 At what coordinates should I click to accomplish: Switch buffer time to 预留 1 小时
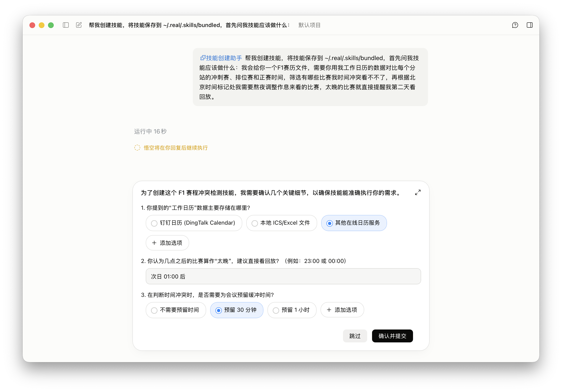(292, 310)
